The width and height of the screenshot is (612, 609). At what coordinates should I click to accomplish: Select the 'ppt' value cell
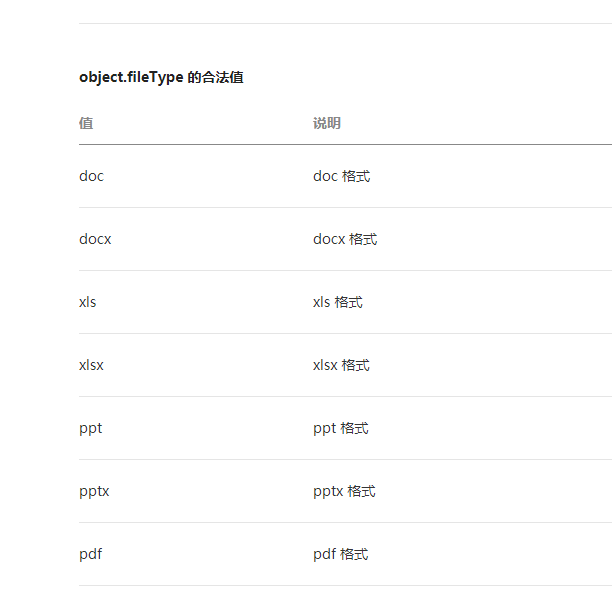pyautogui.click(x=91, y=428)
